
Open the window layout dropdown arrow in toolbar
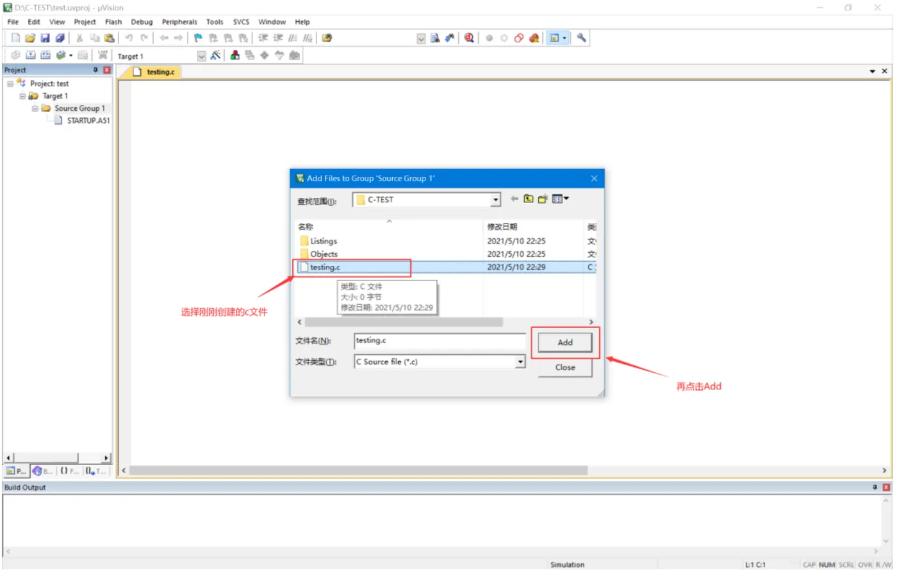[x=564, y=38]
